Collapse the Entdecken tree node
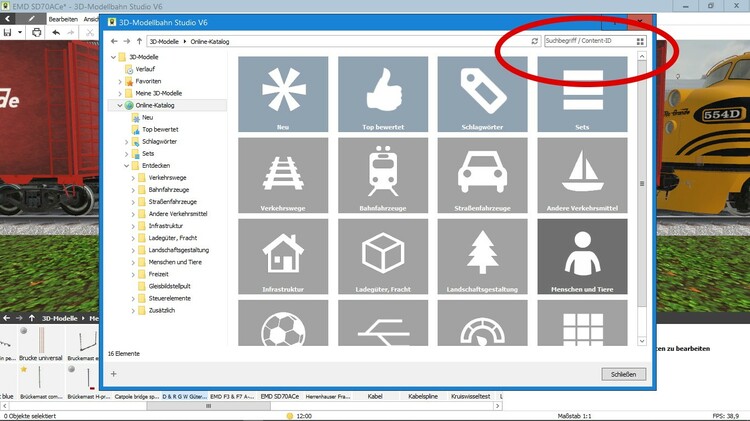The width and height of the screenshot is (750, 421). [x=127, y=166]
